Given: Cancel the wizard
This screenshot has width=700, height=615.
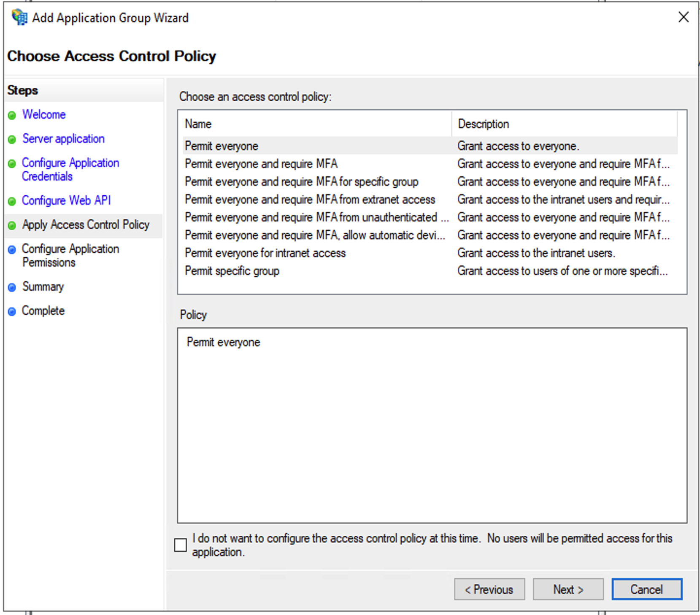Looking at the screenshot, I should click(x=646, y=589).
